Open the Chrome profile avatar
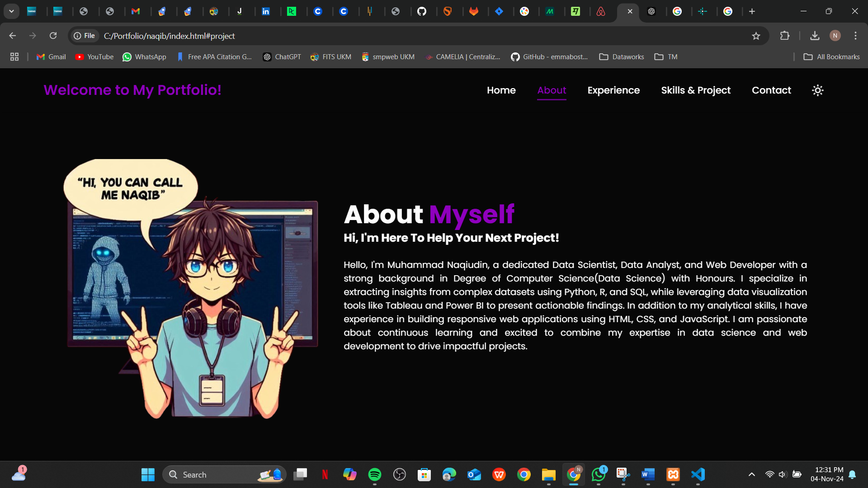Screen dimensions: 868x488 [835, 36]
